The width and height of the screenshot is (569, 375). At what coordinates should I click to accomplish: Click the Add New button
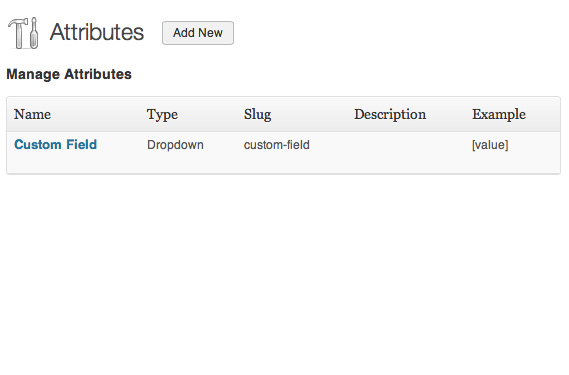click(x=198, y=33)
